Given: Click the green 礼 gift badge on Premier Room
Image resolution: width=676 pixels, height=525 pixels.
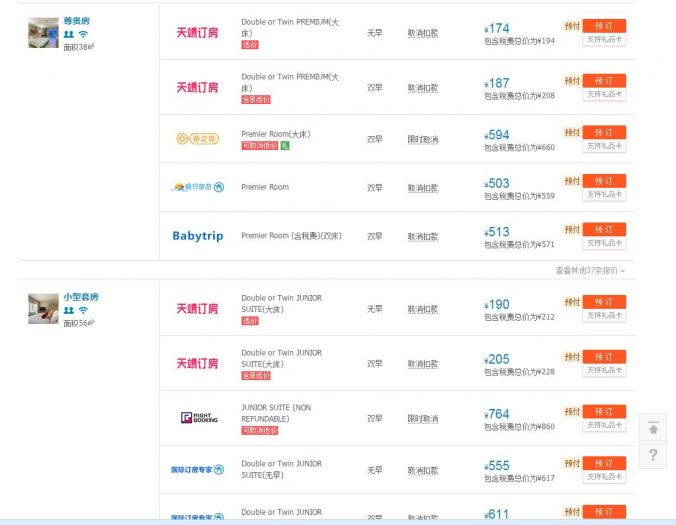Looking at the screenshot, I should (x=285, y=146).
